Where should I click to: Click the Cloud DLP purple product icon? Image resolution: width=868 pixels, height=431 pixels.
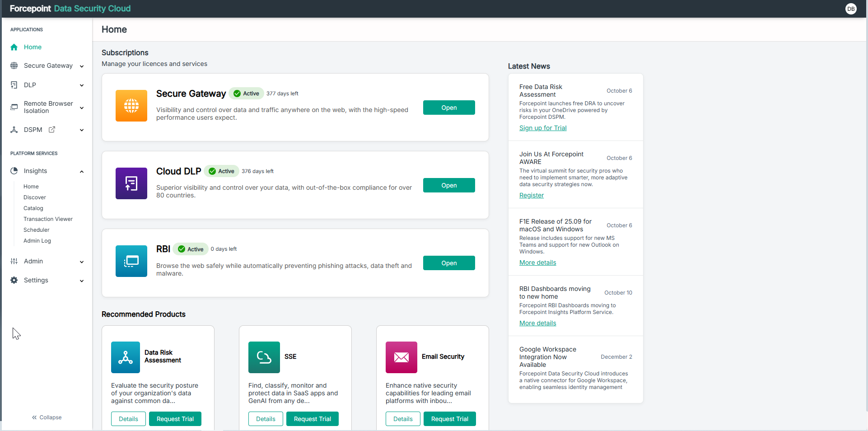coord(131,183)
